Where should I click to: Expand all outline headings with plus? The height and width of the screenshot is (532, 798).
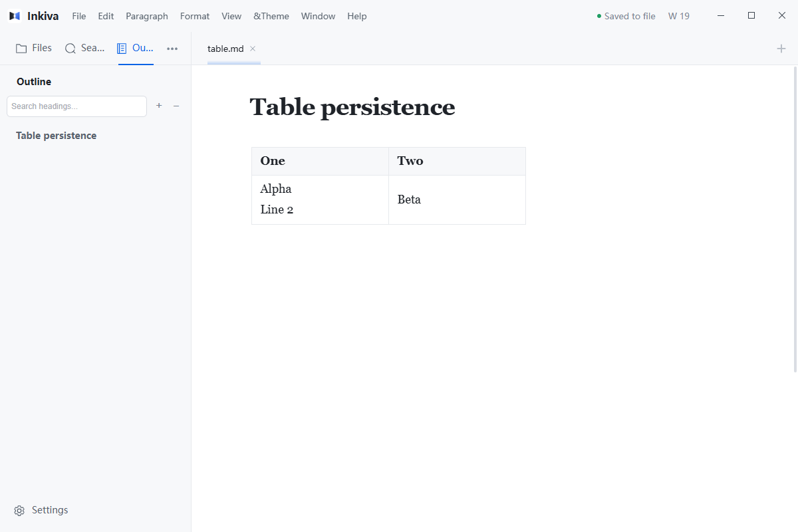[x=159, y=106]
